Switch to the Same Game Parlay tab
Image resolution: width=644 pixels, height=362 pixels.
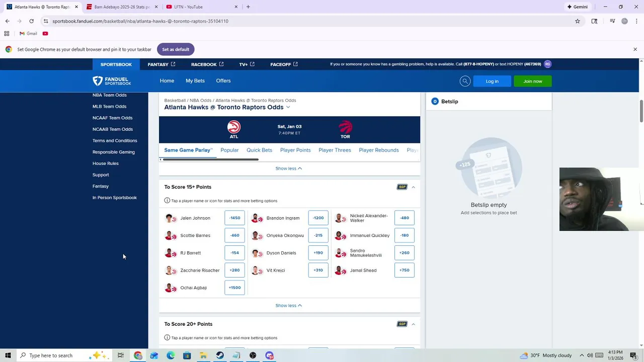click(x=188, y=150)
